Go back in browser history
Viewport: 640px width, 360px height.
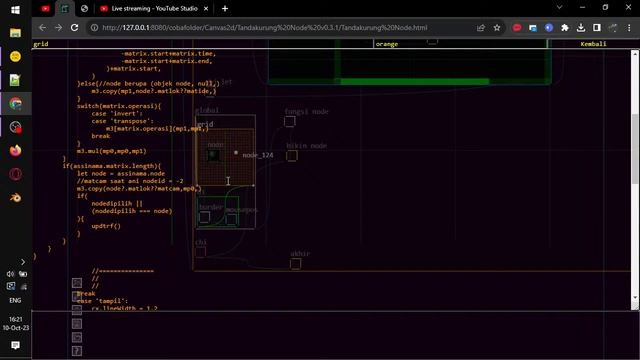pyautogui.click(x=42, y=28)
